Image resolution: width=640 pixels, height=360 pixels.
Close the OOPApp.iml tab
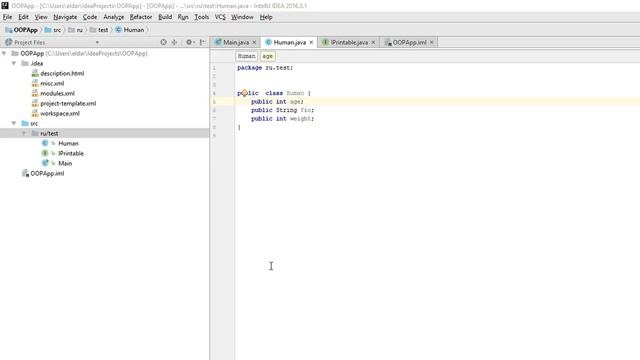click(431, 42)
